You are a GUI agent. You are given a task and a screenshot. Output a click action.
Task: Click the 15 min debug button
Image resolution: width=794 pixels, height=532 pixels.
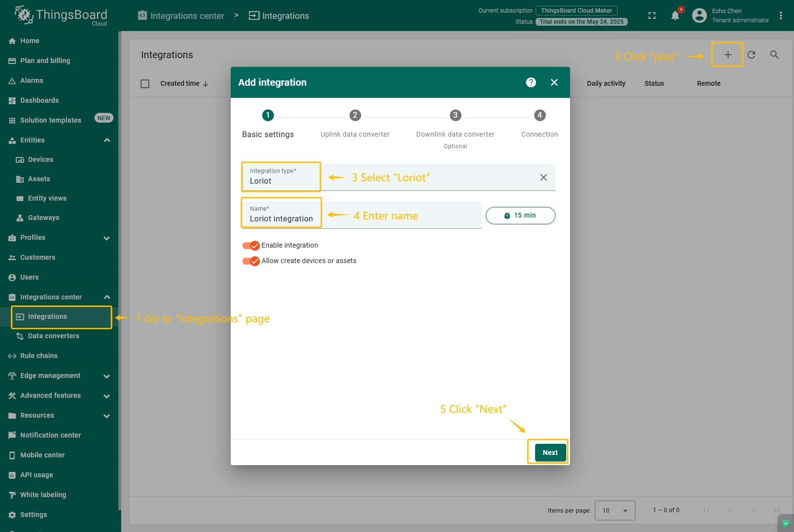click(x=520, y=216)
